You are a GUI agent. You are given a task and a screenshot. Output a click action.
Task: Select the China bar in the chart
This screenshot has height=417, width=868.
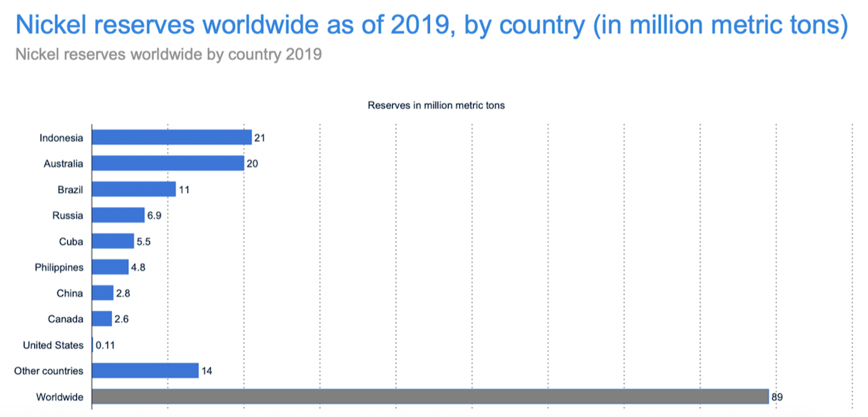[x=101, y=292]
